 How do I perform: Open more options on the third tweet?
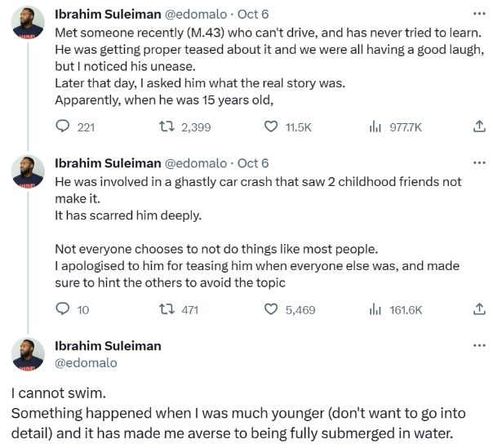pyautogui.click(x=479, y=345)
